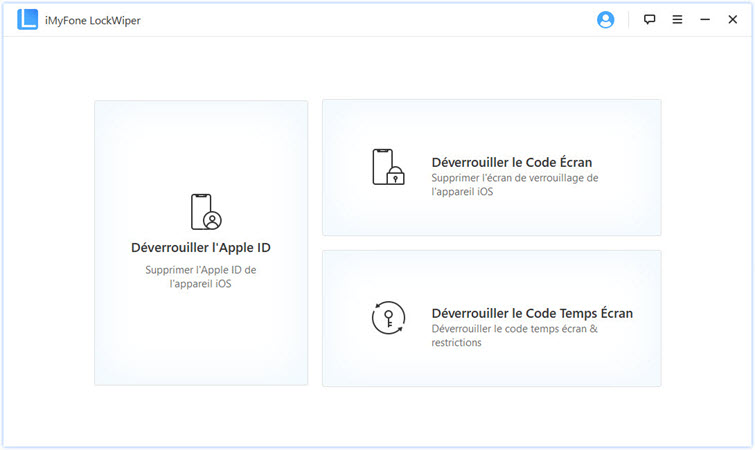The image size is (755, 450).
Task: Open the hamburger menu
Action: [x=677, y=19]
